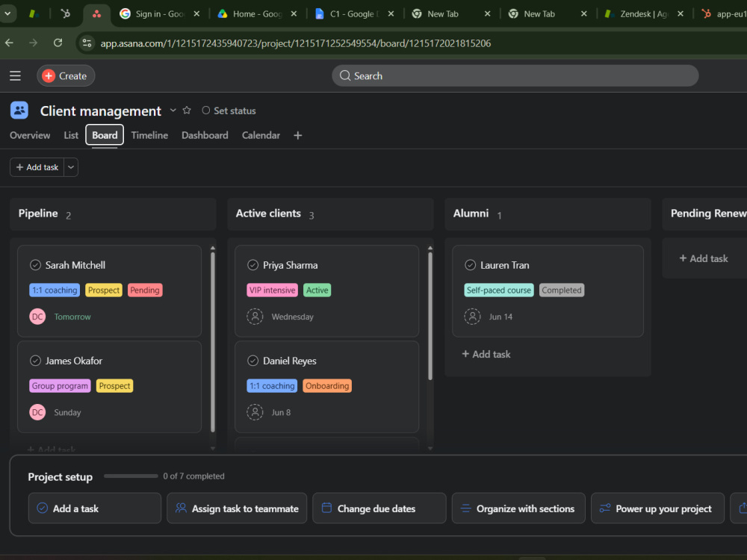Assign Lauren Tran via empty assignee icon
The image size is (747, 560).
point(473,317)
